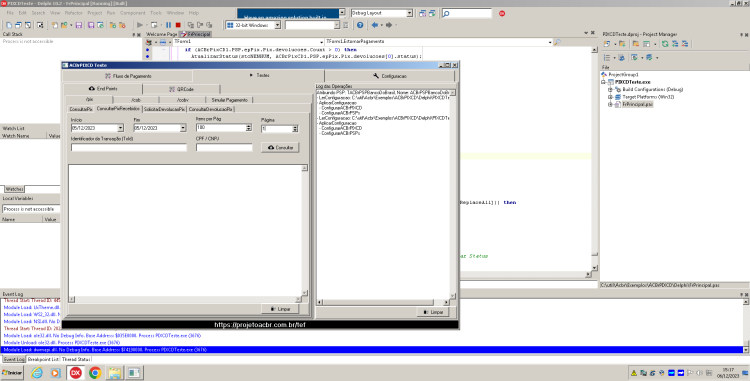Click the red stop circle beside search
This screenshot has width=750, height=381.
(x=502, y=13)
